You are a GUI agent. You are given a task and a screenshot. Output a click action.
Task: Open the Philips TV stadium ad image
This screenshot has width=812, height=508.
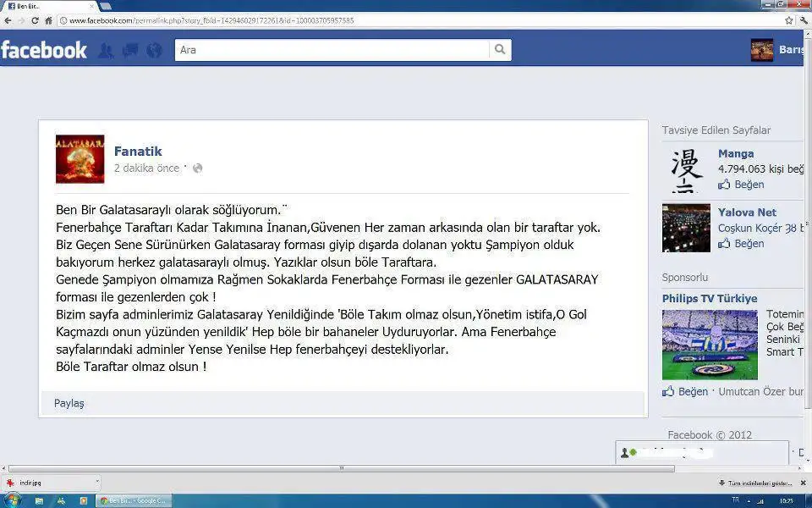point(710,345)
